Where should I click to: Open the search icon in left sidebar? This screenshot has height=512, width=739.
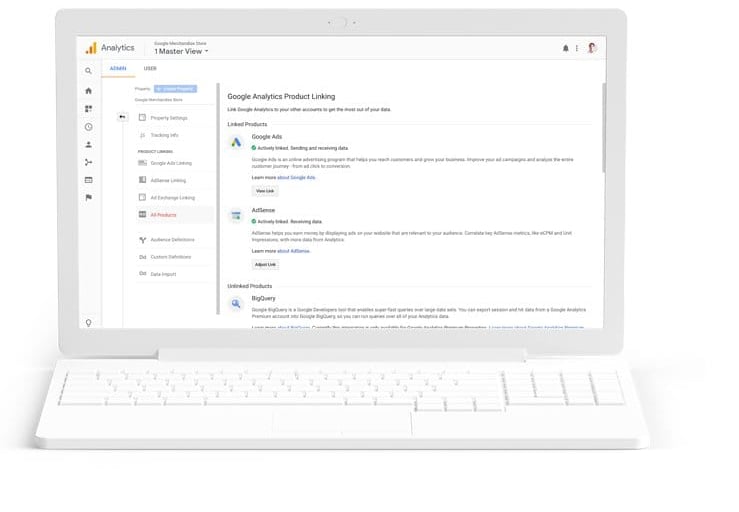[88, 71]
